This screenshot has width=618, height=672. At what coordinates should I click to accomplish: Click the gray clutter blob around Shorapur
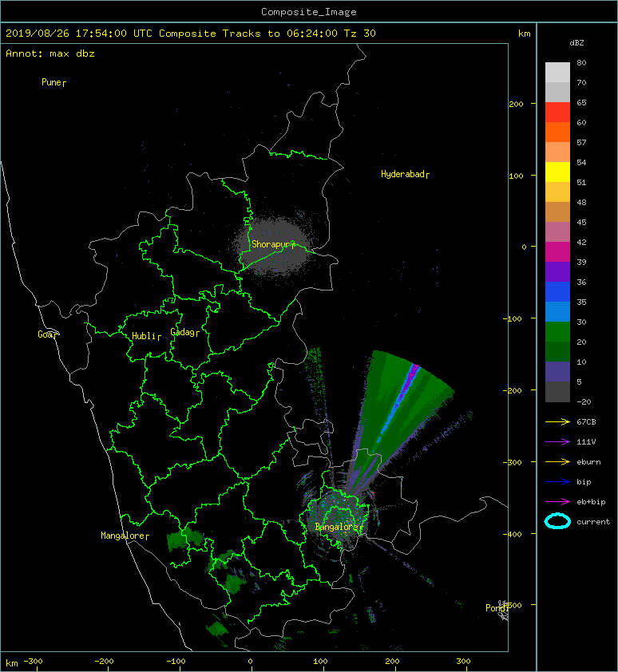pos(274,245)
